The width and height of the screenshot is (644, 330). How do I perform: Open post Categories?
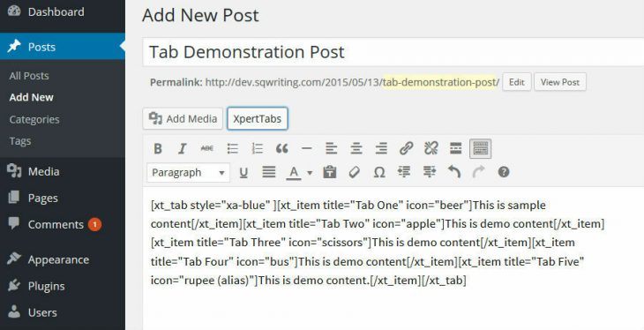click(x=34, y=120)
